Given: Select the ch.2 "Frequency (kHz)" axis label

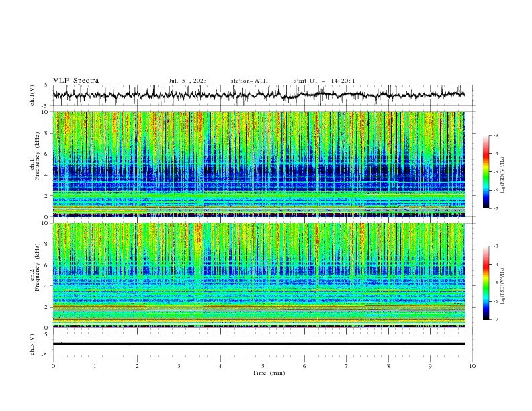Looking at the screenshot, I should pos(38,267).
